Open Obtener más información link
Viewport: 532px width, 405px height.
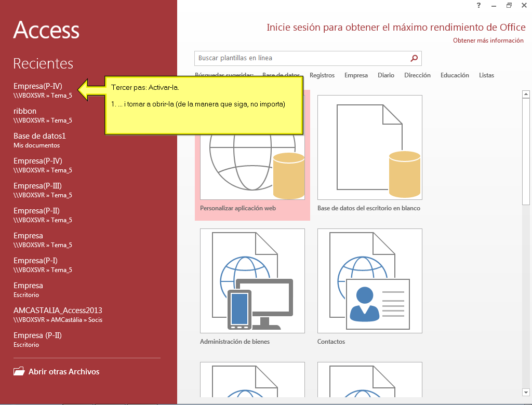click(x=488, y=40)
